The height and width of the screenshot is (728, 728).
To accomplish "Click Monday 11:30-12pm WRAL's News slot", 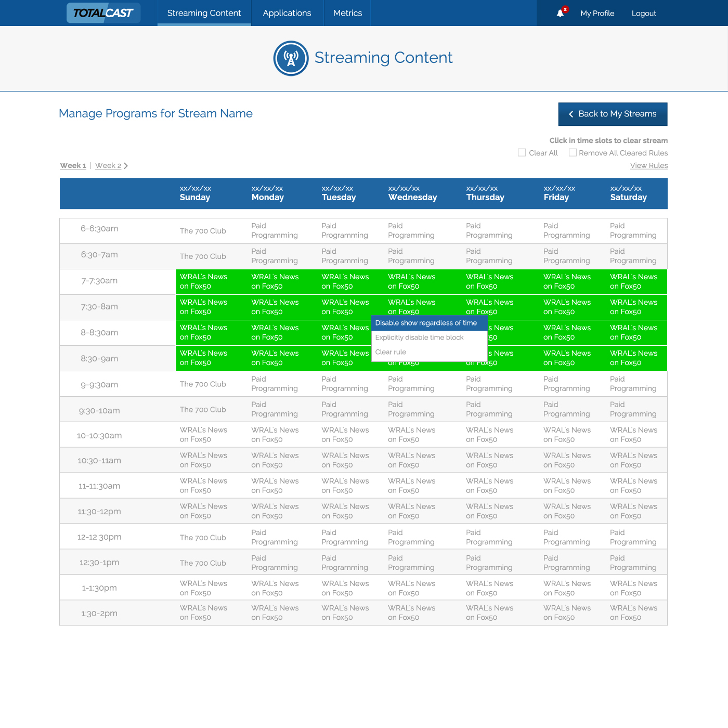I will pyautogui.click(x=275, y=511).
